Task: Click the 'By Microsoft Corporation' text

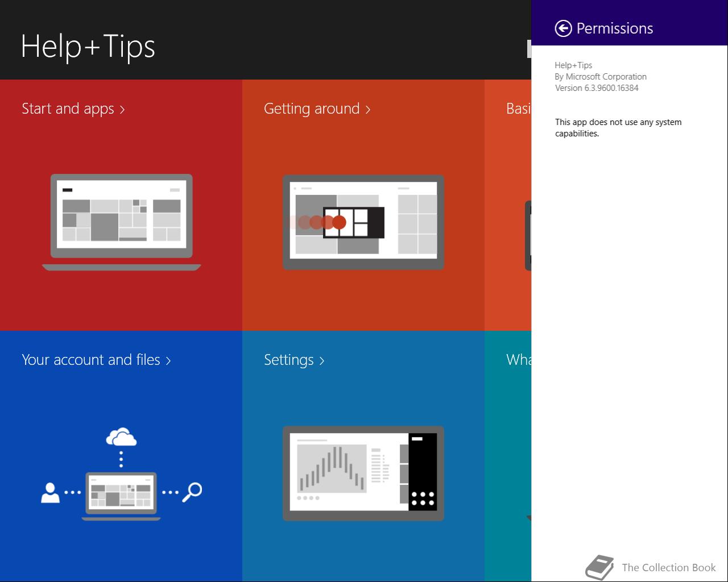Action: pyautogui.click(x=601, y=77)
